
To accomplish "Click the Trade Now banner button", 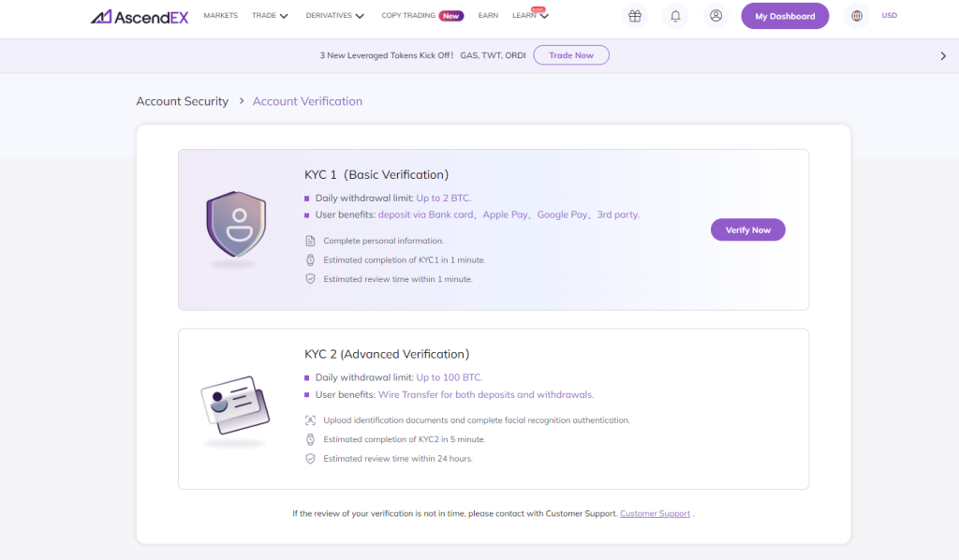I will click(x=571, y=54).
